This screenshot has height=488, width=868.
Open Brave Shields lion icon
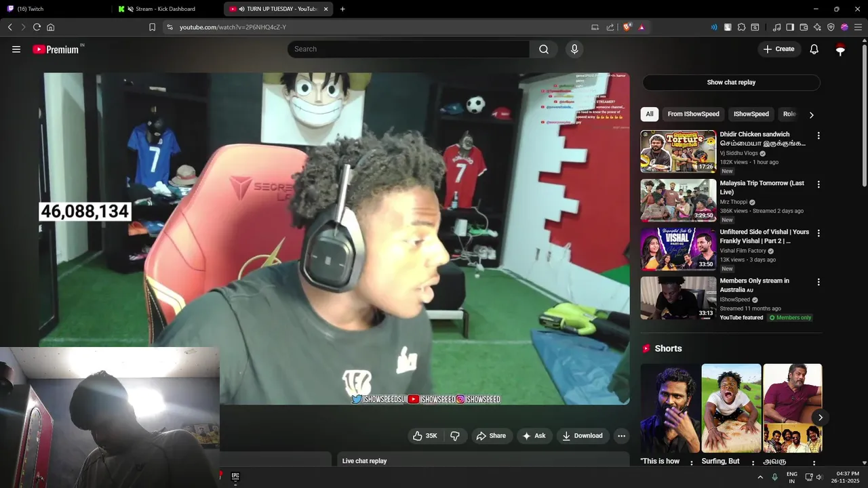[627, 27]
